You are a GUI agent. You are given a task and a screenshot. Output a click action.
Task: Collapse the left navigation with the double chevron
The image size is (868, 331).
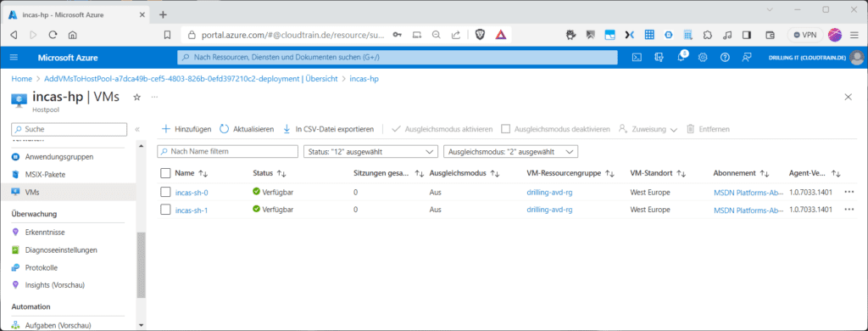[x=137, y=129]
